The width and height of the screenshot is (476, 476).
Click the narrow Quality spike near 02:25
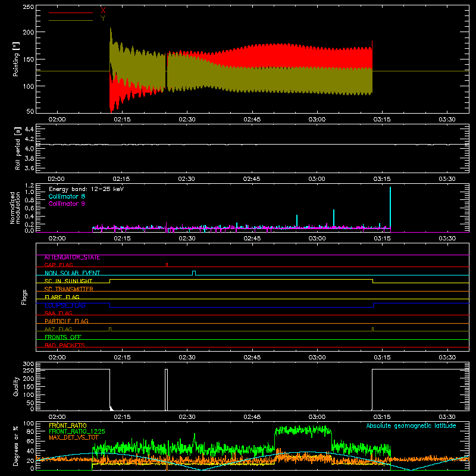click(x=166, y=390)
